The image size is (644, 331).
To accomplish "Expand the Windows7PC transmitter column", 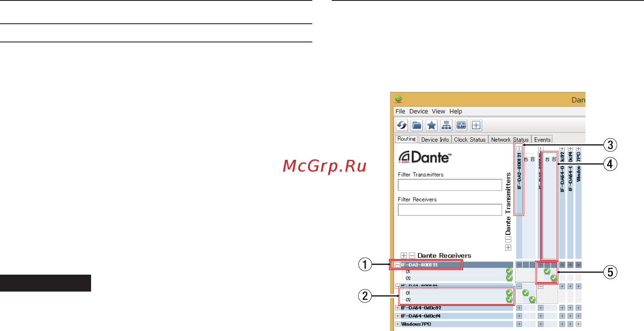I will [578, 149].
